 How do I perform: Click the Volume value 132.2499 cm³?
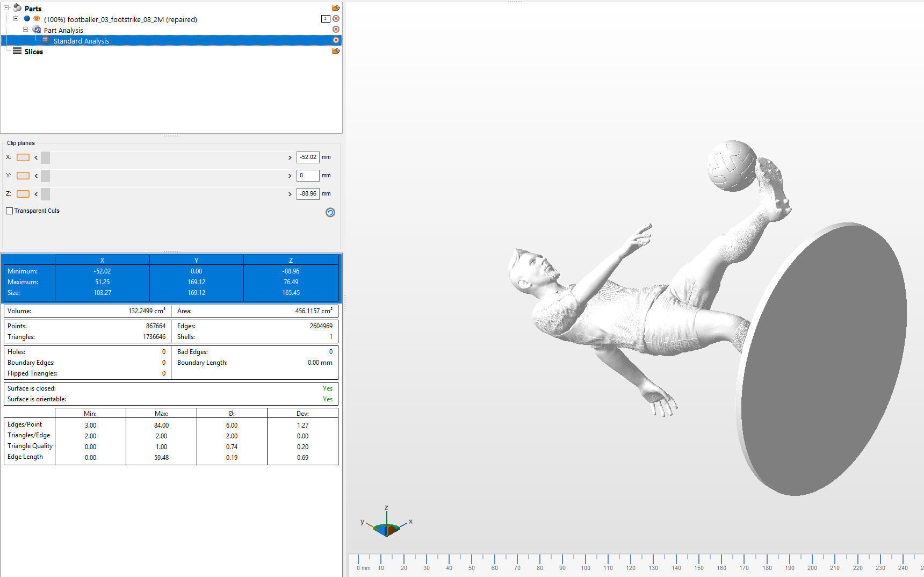tap(147, 311)
